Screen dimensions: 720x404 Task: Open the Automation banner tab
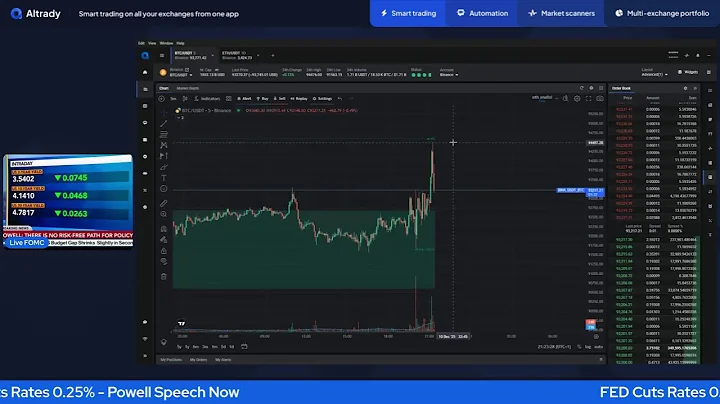coord(482,13)
